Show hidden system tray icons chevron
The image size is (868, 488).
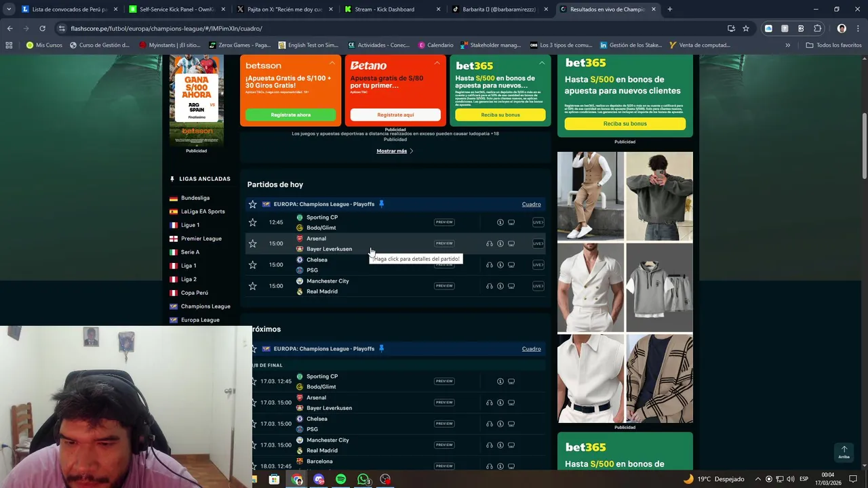pyautogui.click(x=757, y=479)
